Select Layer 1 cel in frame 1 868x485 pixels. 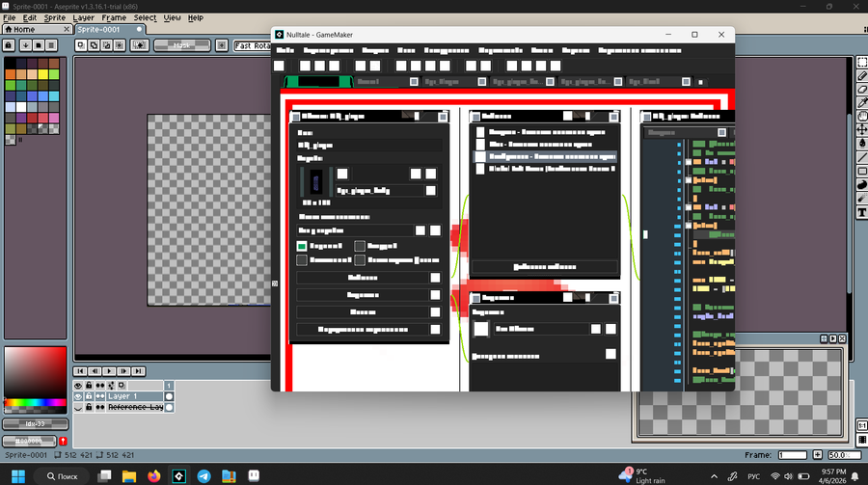point(169,396)
